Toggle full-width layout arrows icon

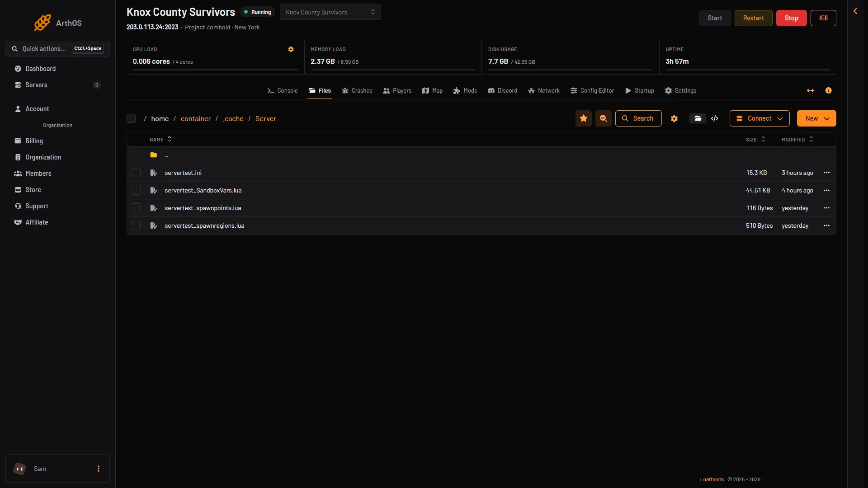811,90
